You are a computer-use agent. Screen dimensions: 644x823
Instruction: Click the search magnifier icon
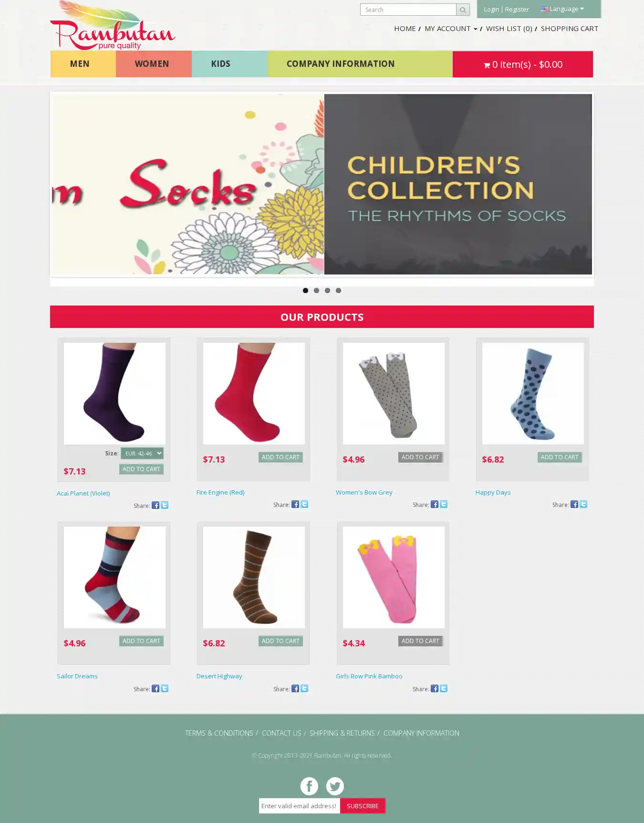(463, 10)
